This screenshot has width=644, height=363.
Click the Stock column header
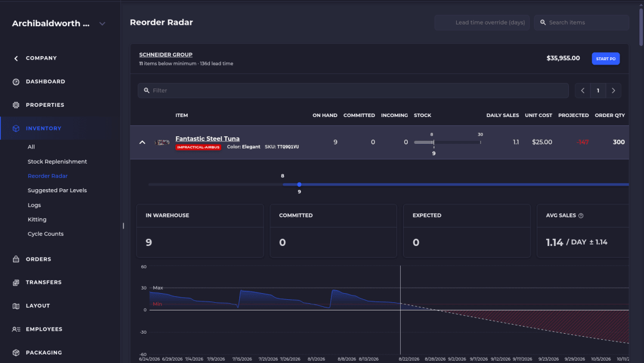tap(422, 115)
